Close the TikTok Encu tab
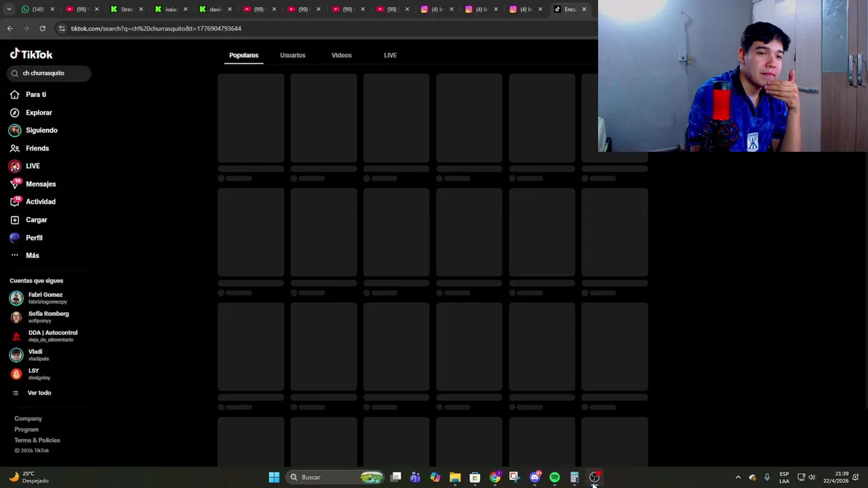868x488 pixels. 585,9
